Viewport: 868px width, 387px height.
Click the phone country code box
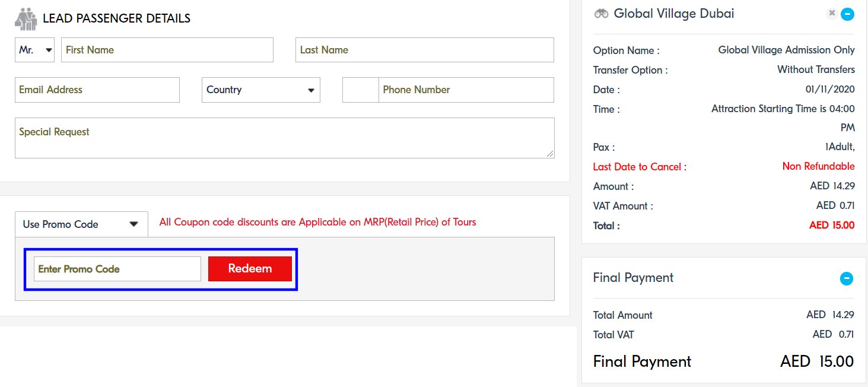pos(360,90)
